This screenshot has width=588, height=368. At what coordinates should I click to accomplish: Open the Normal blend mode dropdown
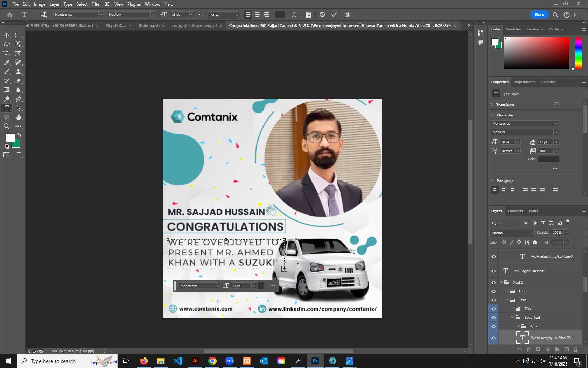tap(512, 233)
